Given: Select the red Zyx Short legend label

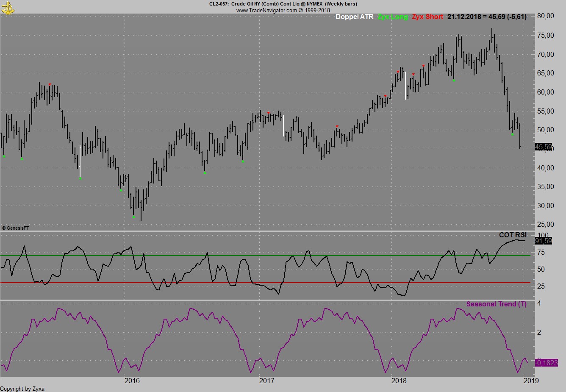Looking at the screenshot, I should pyautogui.click(x=427, y=17).
